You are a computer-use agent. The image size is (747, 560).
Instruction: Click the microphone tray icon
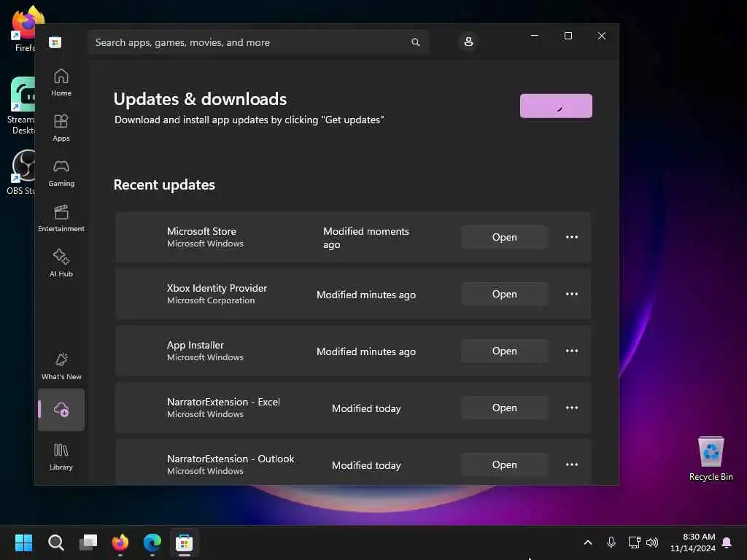tap(611, 542)
